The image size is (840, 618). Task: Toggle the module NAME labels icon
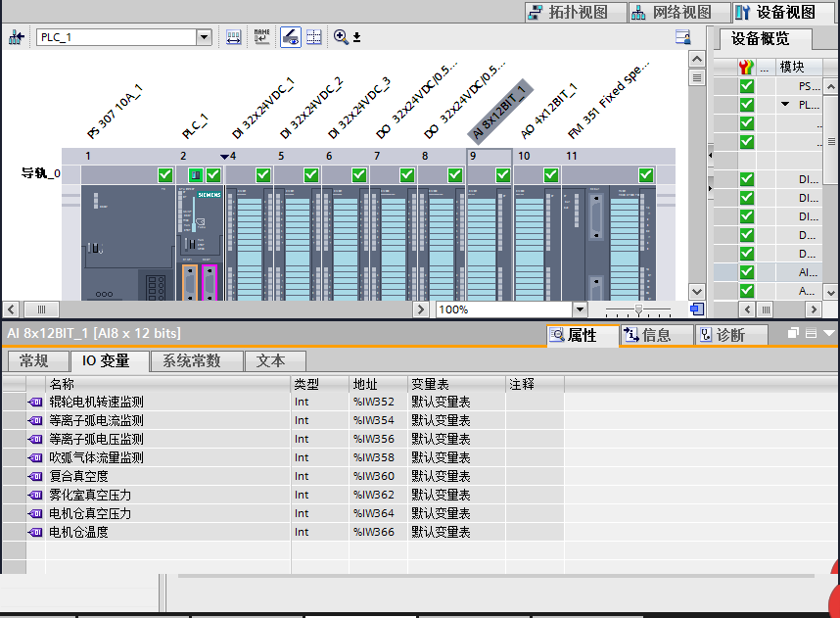tap(262, 37)
